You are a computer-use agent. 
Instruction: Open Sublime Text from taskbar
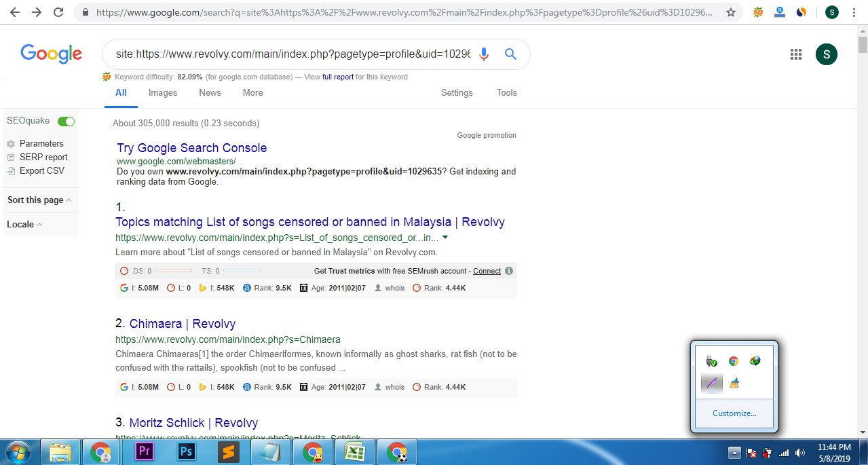coord(229,452)
